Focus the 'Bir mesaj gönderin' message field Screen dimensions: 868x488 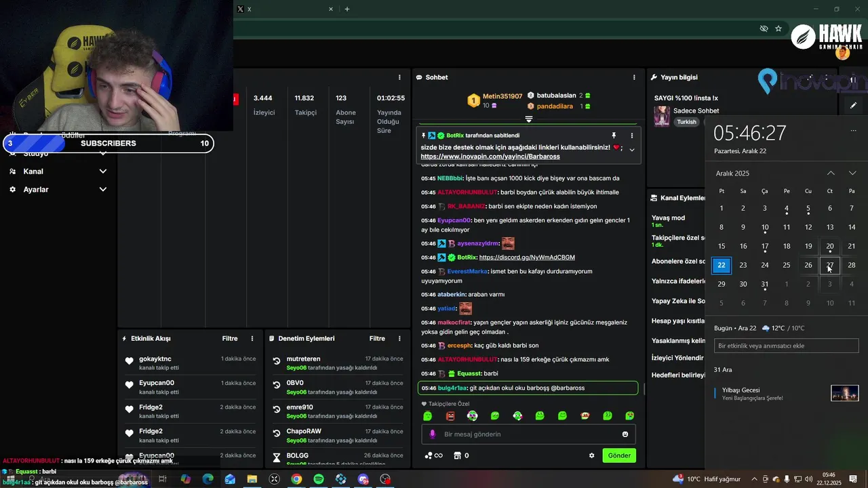pos(528,434)
